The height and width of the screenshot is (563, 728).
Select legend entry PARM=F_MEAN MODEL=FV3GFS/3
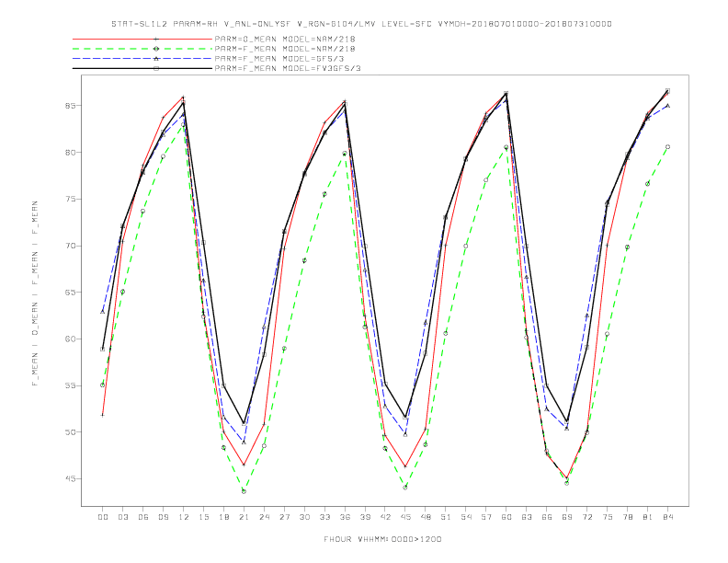point(288,68)
